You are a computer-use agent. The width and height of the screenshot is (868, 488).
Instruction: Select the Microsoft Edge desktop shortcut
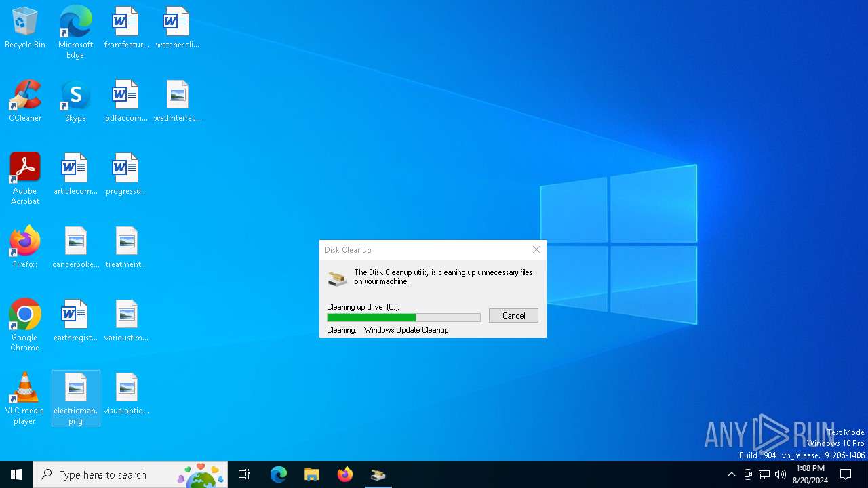point(75,33)
